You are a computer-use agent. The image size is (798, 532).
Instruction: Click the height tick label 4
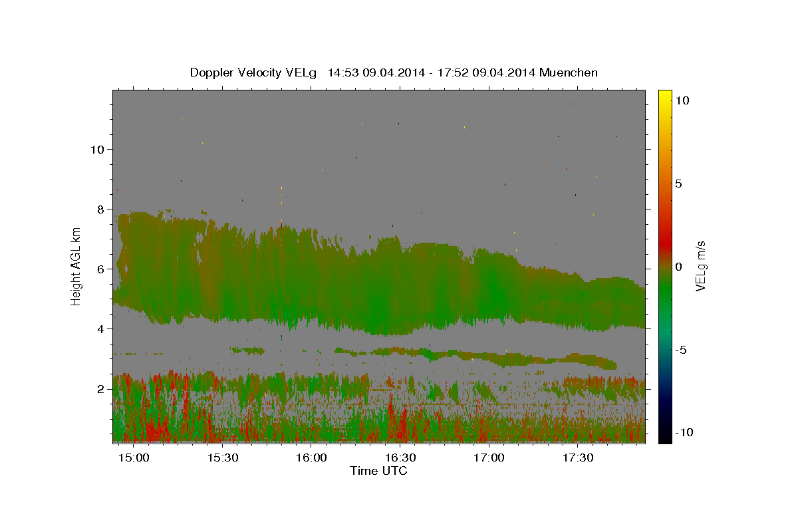pos(101,329)
